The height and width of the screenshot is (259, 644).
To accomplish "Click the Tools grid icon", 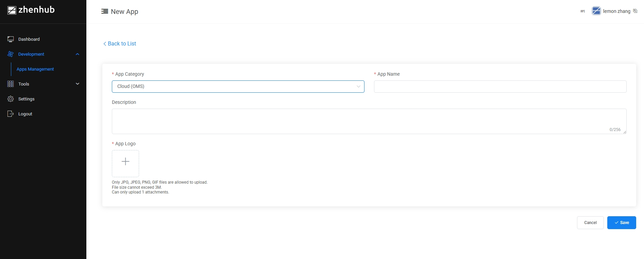I will [11, 84].
